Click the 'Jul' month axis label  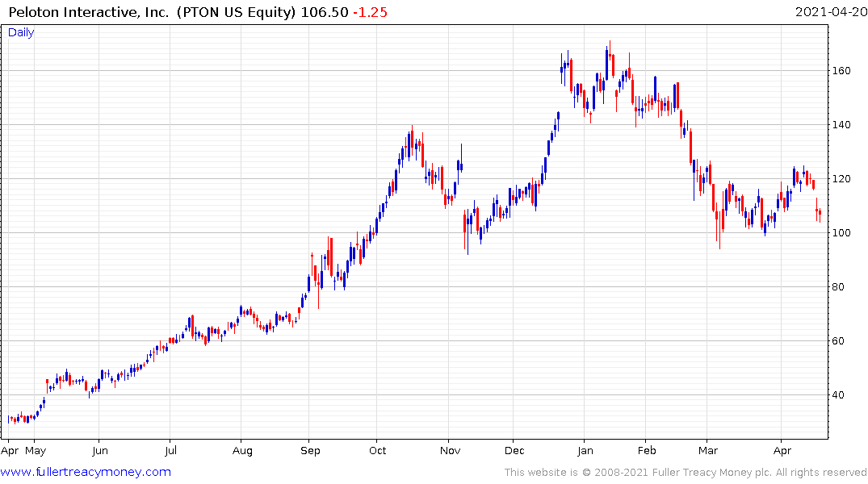170,451
